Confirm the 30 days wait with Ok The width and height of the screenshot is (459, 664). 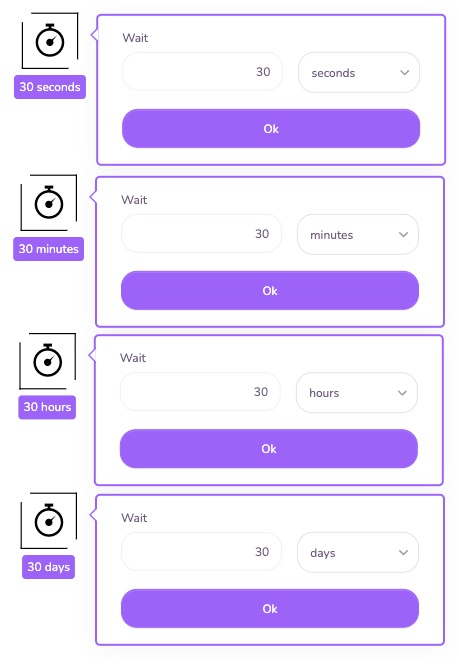point(270,609)
